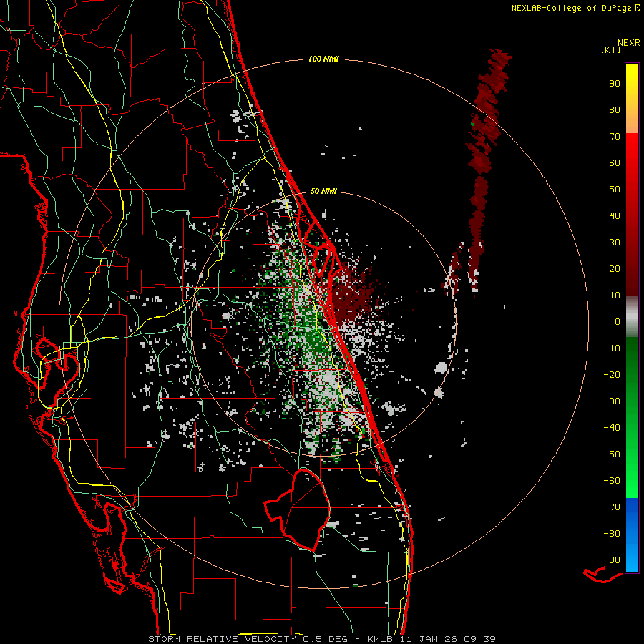Click the -40 value on the velocity scale
The height and width of the screenshot is (644, 644).
(612, 428)
